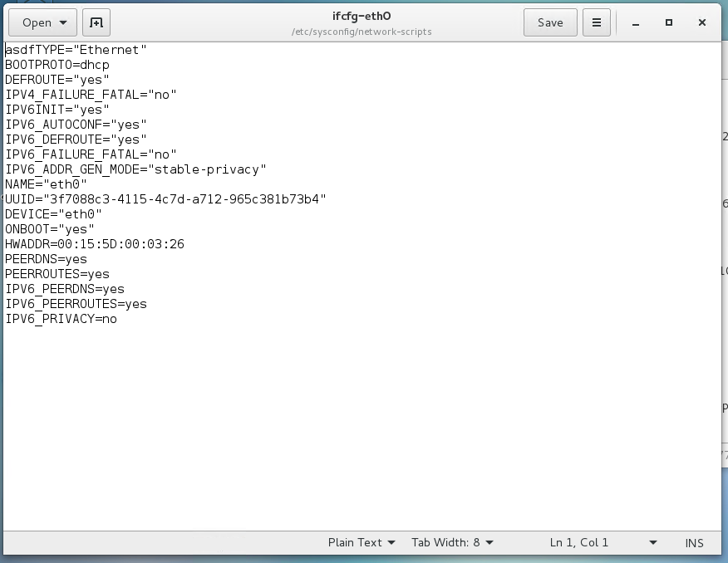Click the IPV6_PEERDNS=yes line
This screenshot has height=563, width=728.
point(65,289)
